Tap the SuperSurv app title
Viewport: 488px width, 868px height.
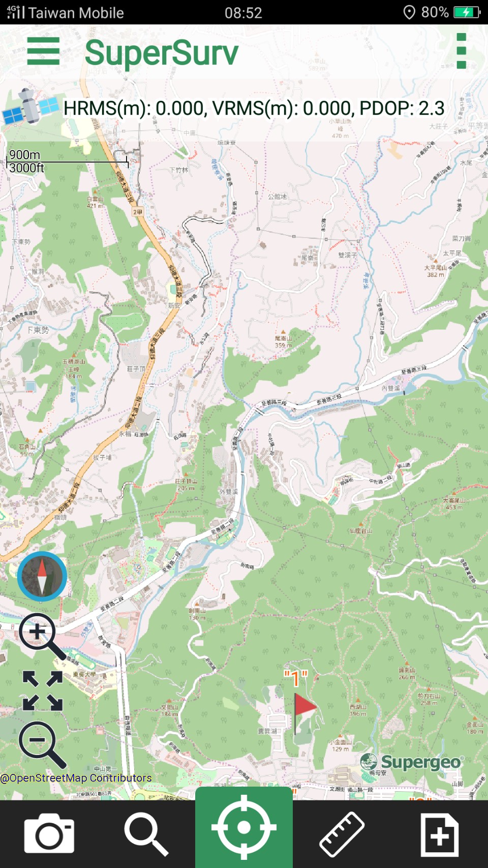(161, 52)
